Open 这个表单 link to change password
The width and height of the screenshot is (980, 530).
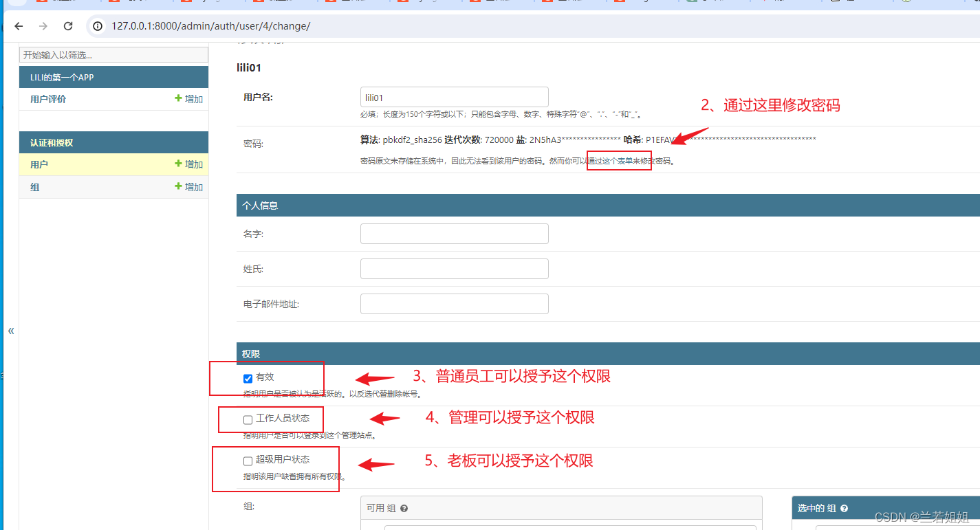[619, 161]
